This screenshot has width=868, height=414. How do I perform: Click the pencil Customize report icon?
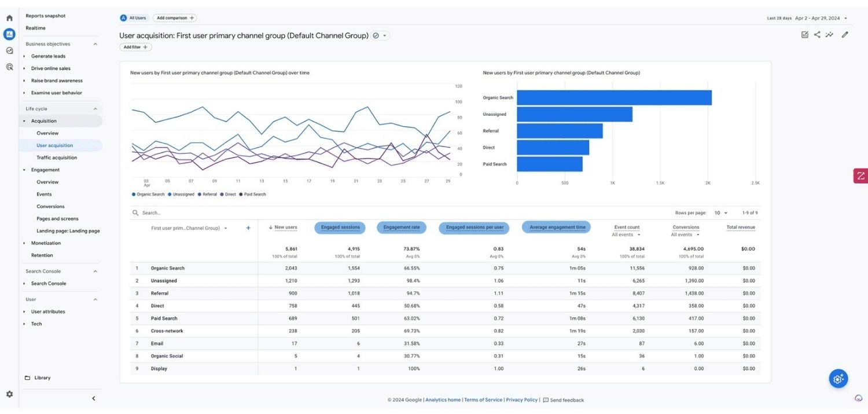click(845, 35)
